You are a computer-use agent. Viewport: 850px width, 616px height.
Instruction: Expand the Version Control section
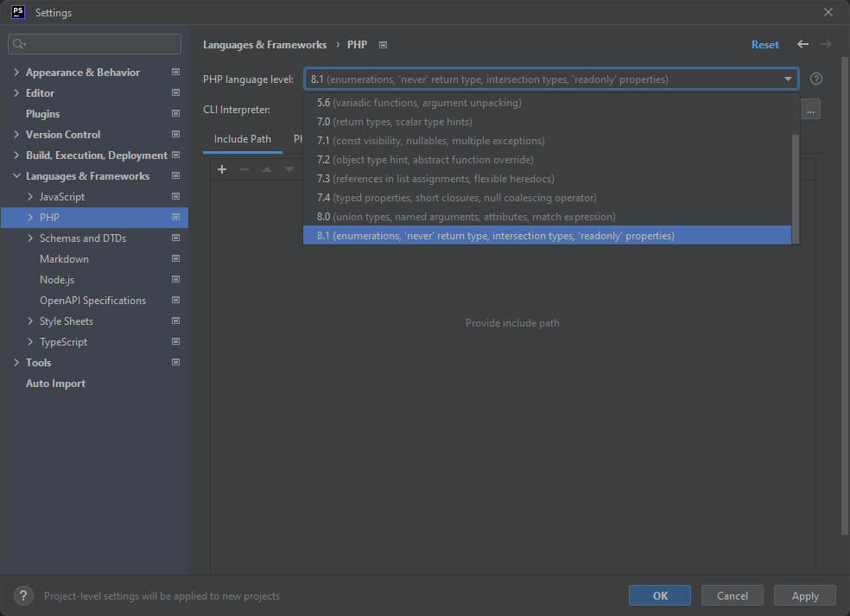tap(15, 134)
